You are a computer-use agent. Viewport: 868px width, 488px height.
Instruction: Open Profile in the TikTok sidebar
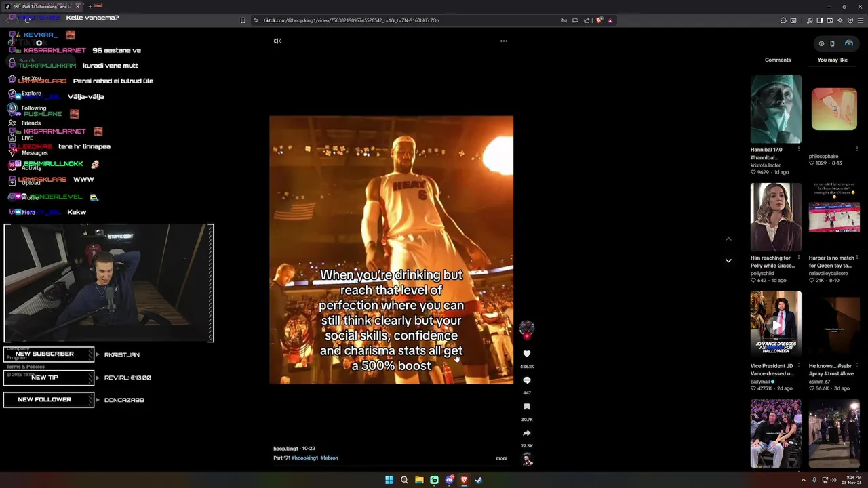click(x=30, y=198)
